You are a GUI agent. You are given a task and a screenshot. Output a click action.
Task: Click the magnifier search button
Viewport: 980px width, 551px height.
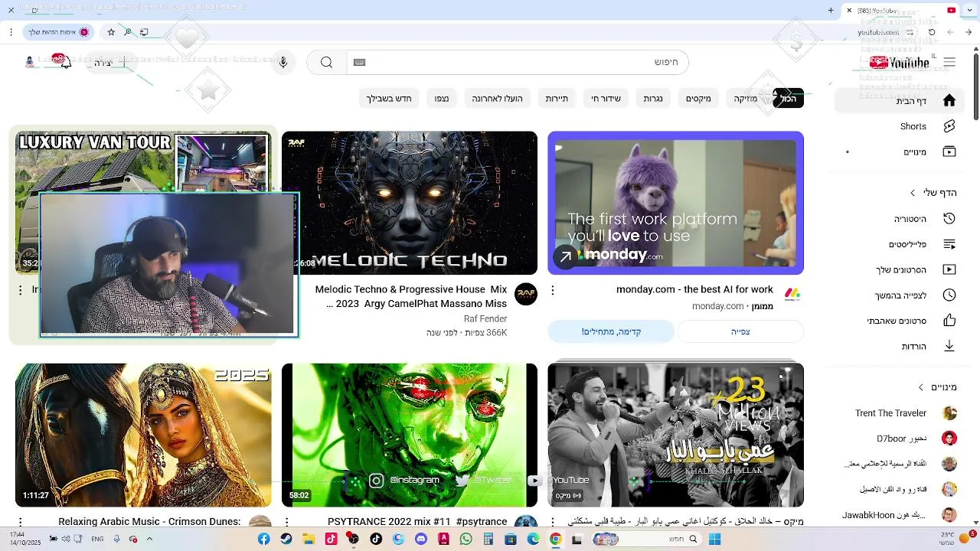point(327,62)
